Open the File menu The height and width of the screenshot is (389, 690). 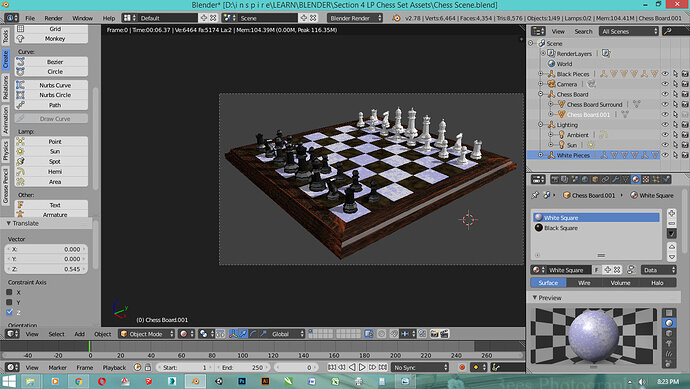pyautogui.click(x=30, y=18)
